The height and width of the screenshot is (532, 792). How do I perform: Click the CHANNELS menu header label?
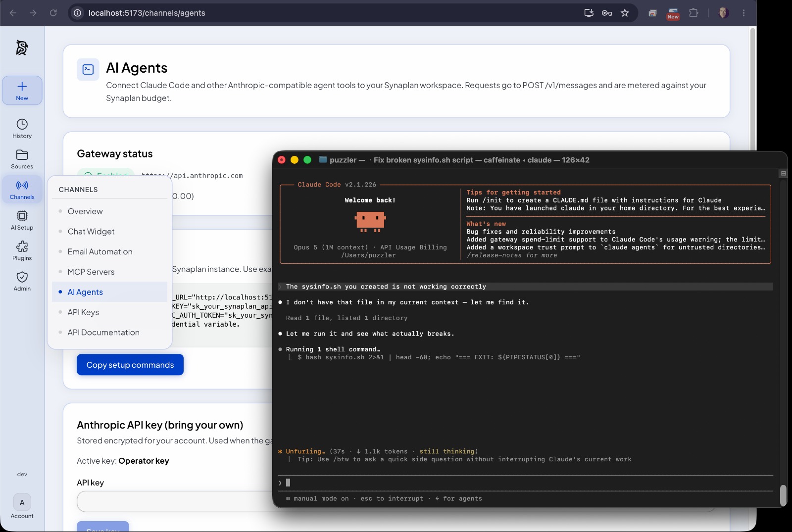(x=78, y=190)
